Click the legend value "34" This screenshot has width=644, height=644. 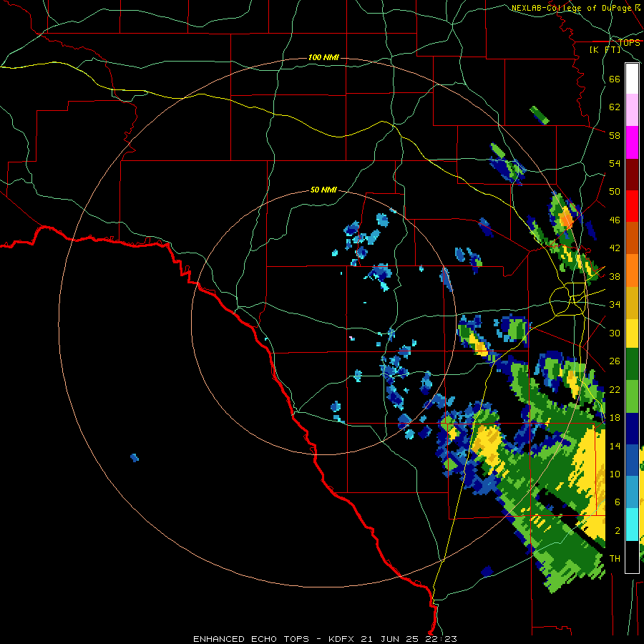pyautogui.click(x=615, y=305)
